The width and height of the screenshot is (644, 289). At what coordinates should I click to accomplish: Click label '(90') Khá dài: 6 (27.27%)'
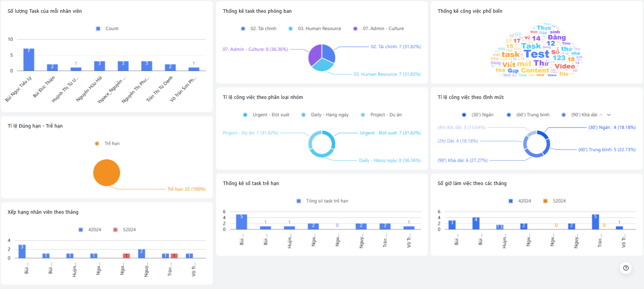(463, 160)
